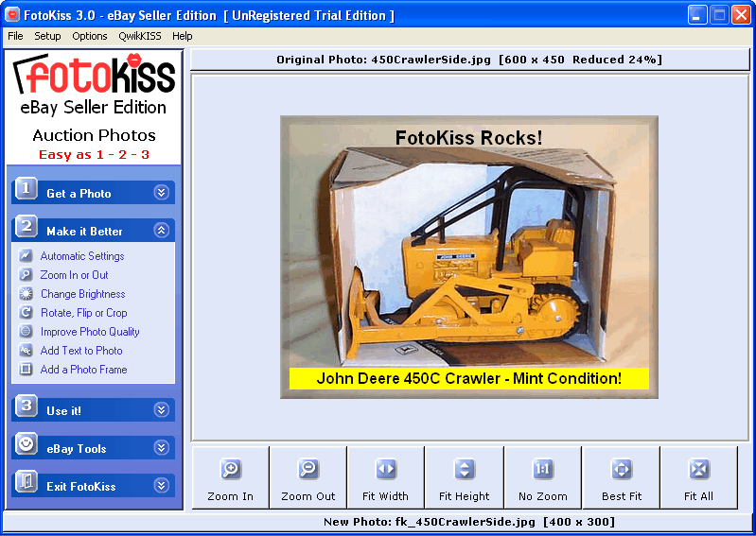Click the Make it Better header label
The width and height of the screenshot is (756, 536).
coord(84,232)
